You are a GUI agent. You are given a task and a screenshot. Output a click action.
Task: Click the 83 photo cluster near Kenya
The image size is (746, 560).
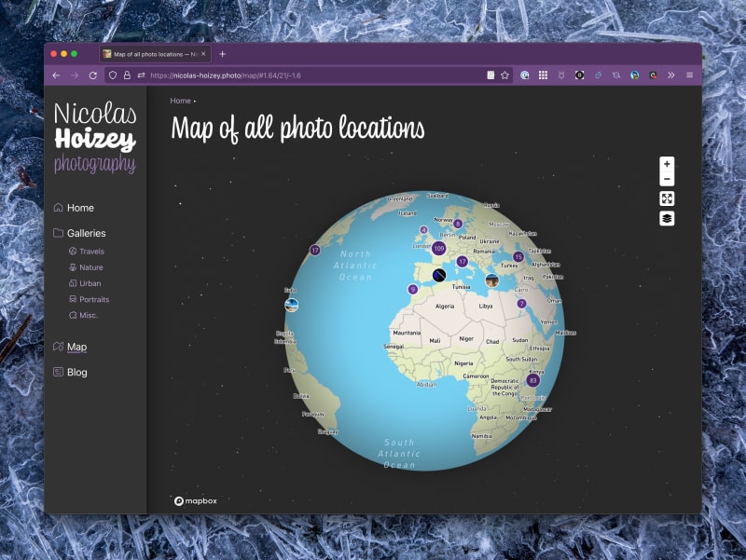click(532, 380)
